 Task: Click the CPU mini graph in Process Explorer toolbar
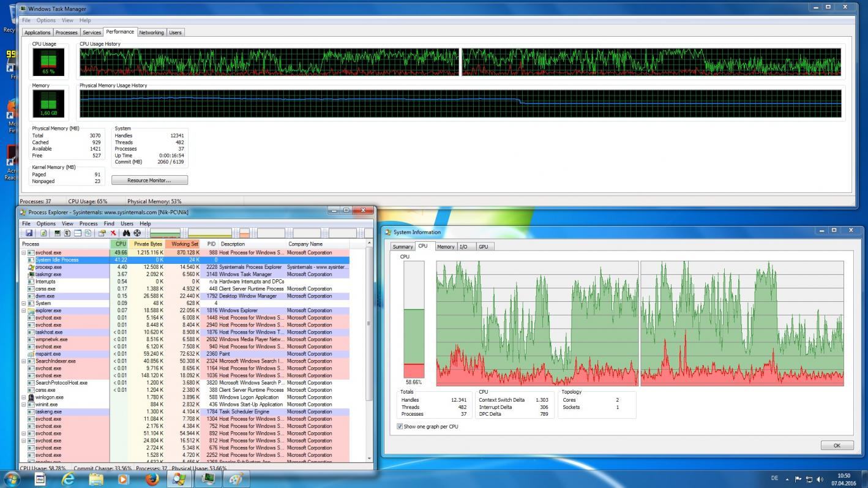click(165, 233)
